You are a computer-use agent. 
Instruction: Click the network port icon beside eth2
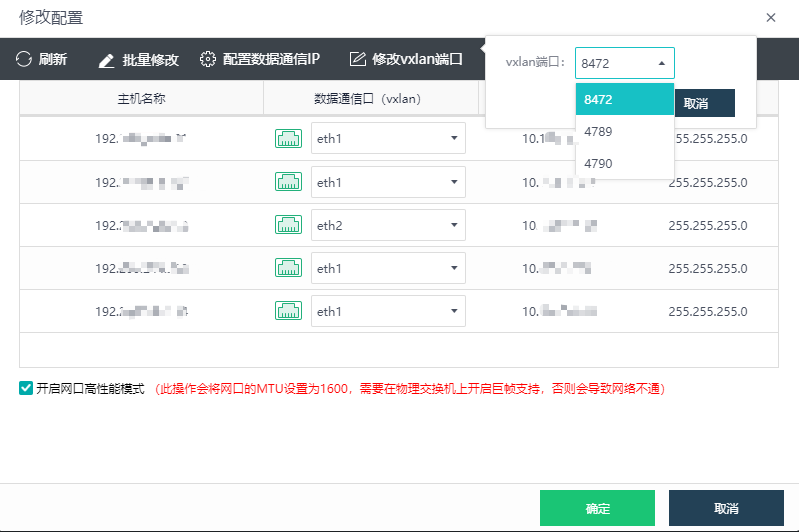[288, 225]
